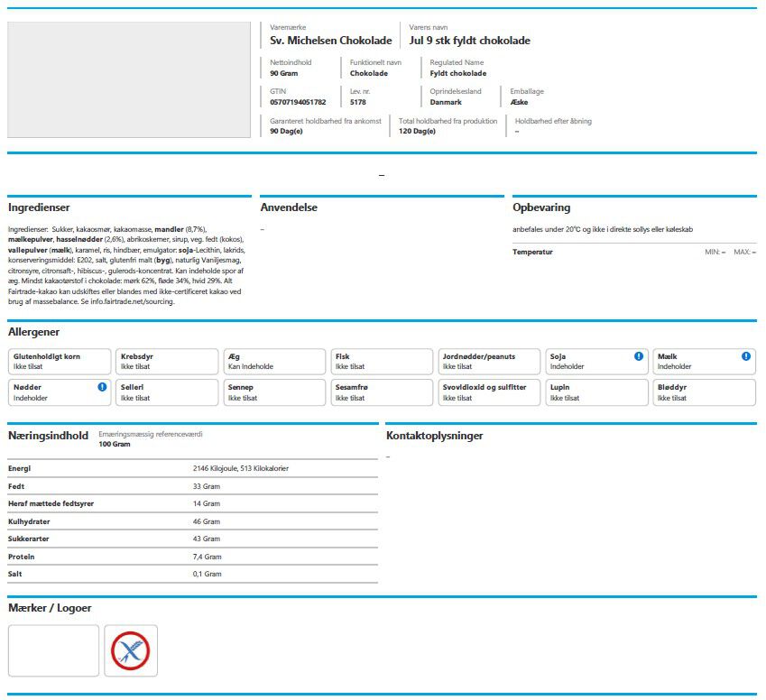Click the Protein value '7,4 Gram'

[x=208, y=557]
